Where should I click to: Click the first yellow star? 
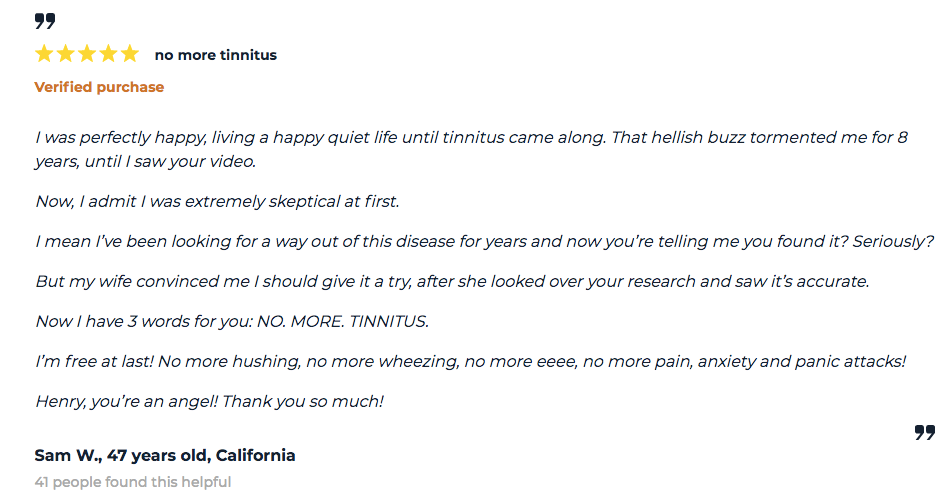(x=44, y=54)
